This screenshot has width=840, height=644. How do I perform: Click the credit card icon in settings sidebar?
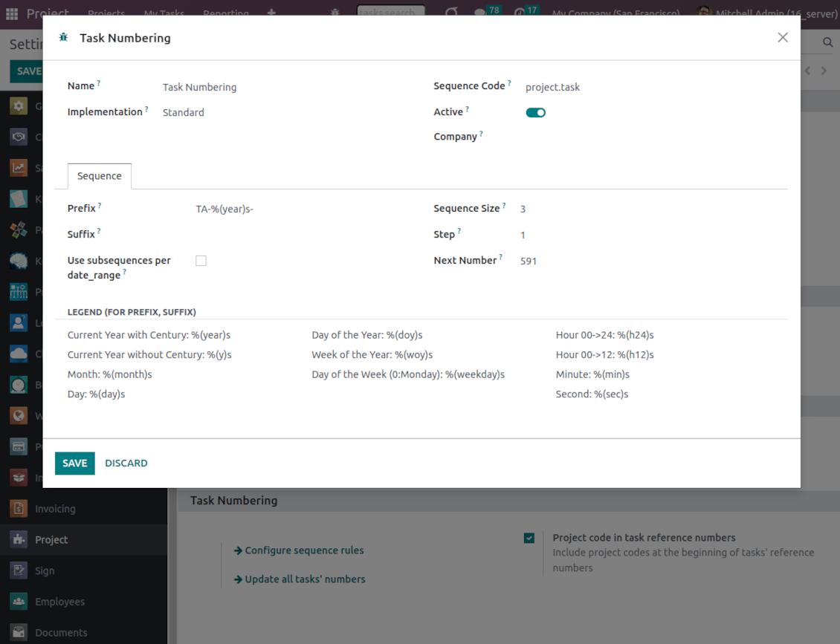[x=19, y=447]
